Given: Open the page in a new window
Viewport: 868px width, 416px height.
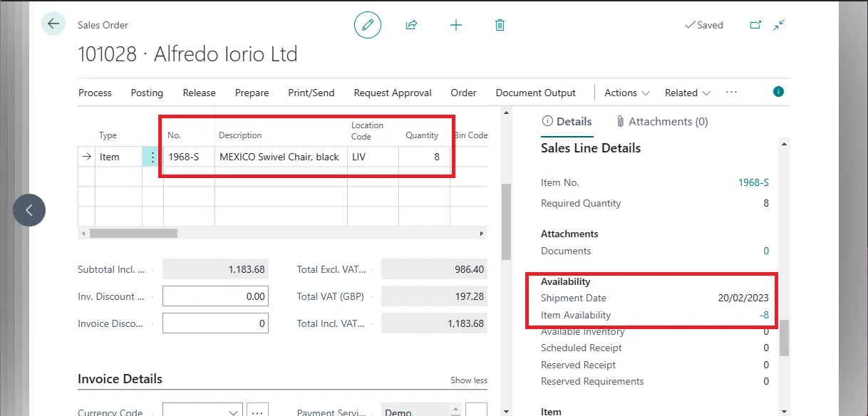Looking at the screenshot, I should [756, 25].
